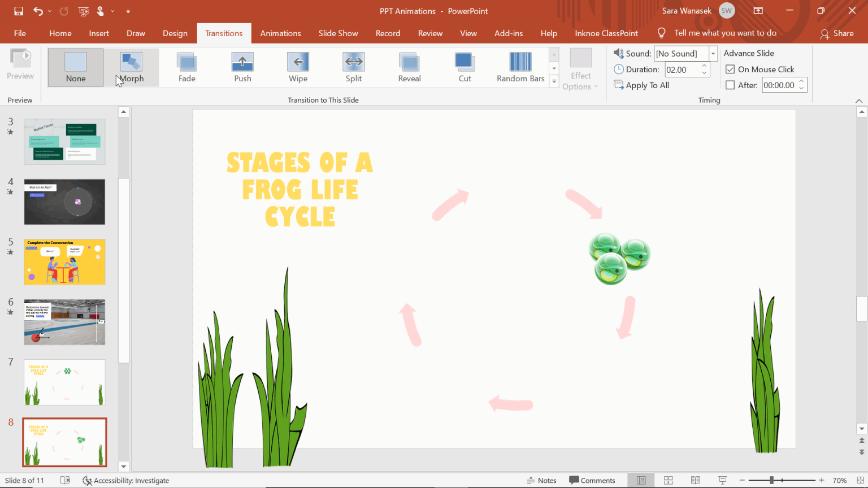Select the Morph transition
Image resolution: width=868 pixels, height=488 pixels.
point(131,67)
